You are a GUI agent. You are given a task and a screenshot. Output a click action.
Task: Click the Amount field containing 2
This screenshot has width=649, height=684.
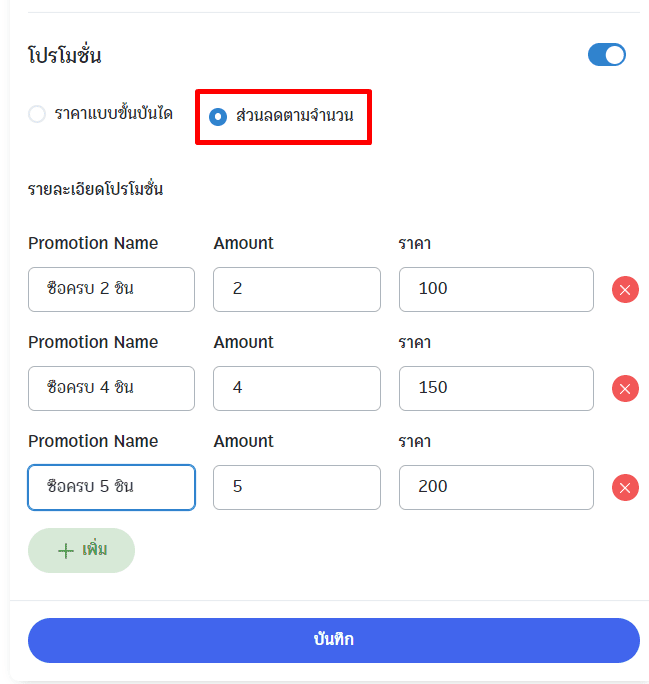(297, 290)
